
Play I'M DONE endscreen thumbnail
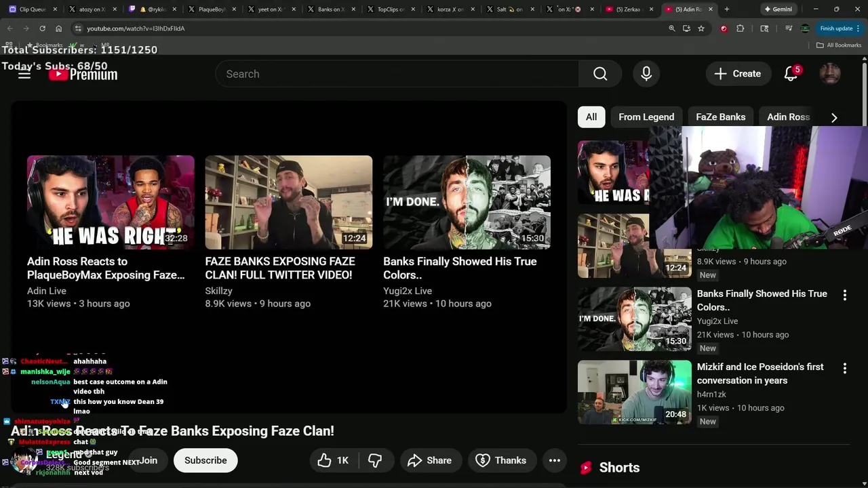467,203
